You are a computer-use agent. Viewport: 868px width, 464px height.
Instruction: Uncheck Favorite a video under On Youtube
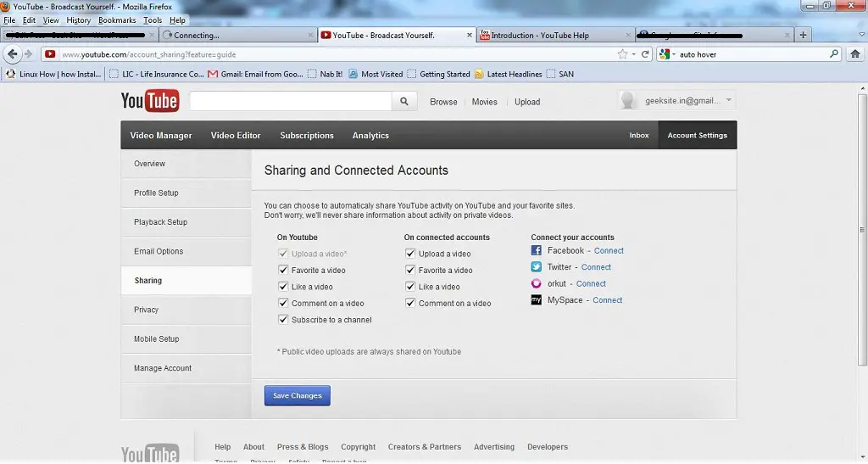click(x=284, y=271)
